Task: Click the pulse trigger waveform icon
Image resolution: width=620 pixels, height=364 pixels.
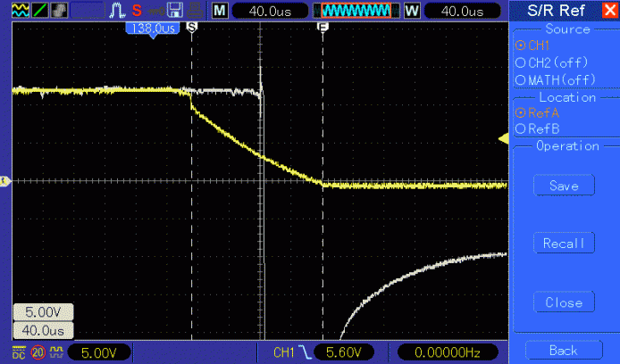Action: click(117, 11)
